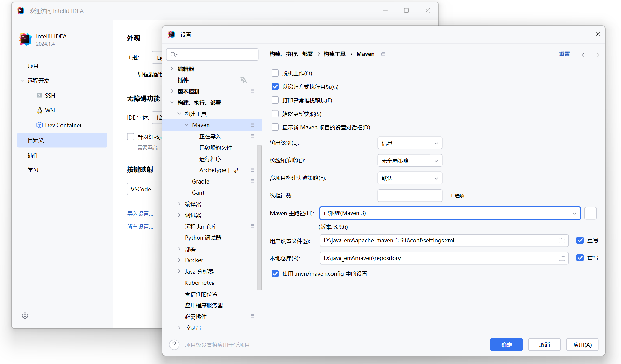Open 多项目构建失败策略 dropdown showing 默认

pos(410,178)
